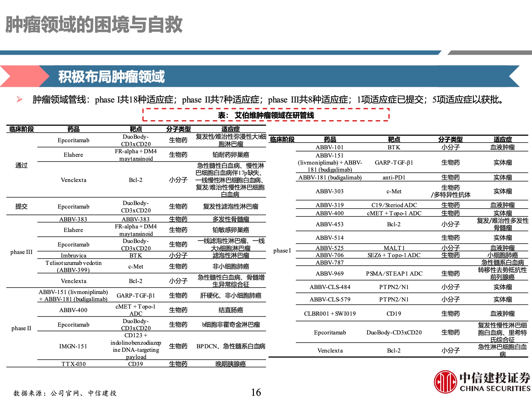This screenshot has width=532, height=399.
Task: Click the ABBV-969 drug cell
Action: (x=329, y=273)
